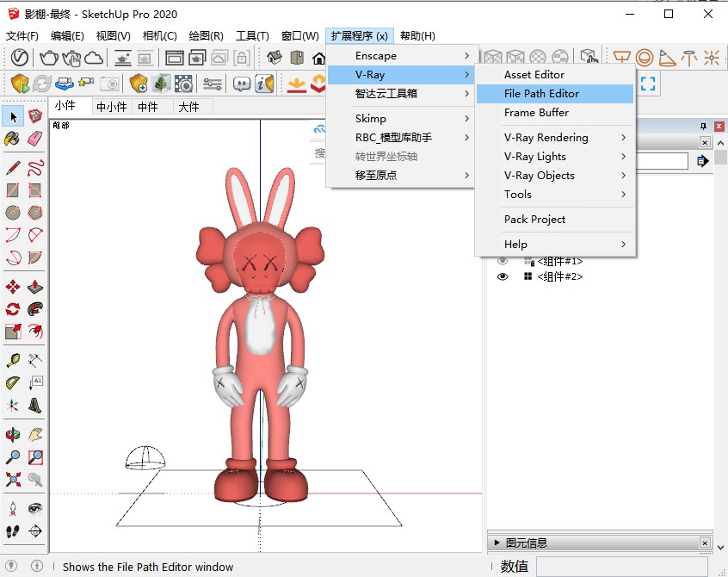The width and height of the screenshot is (728, 577).
Task: Pin the default tray panel
Action: coord(703,126)
